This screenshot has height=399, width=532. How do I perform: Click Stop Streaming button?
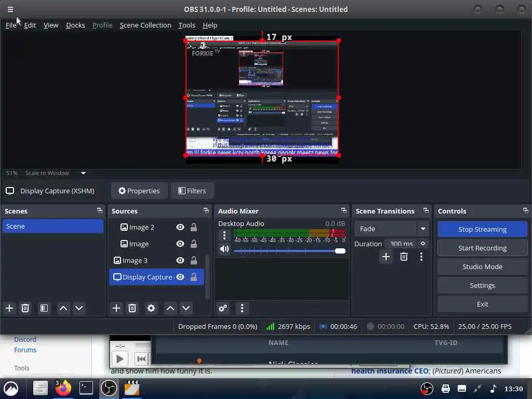click(x=482, y=229)
